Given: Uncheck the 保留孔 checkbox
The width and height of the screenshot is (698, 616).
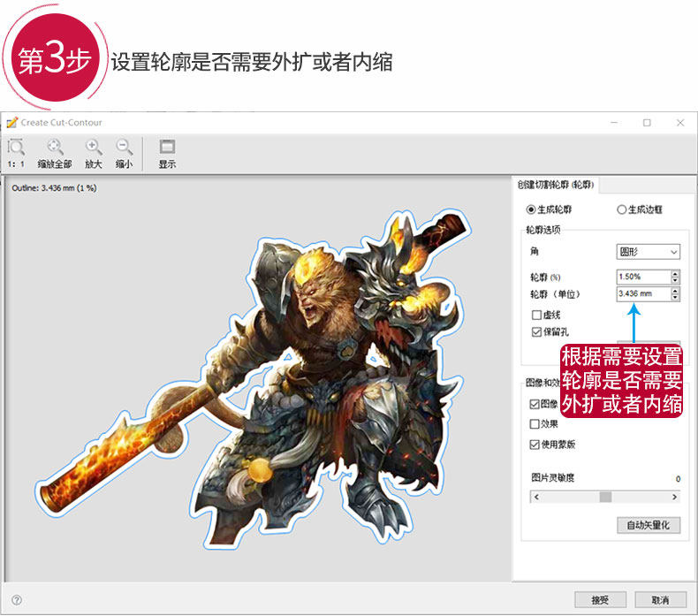Looking at the screenshot, I should tap(537, 331).
